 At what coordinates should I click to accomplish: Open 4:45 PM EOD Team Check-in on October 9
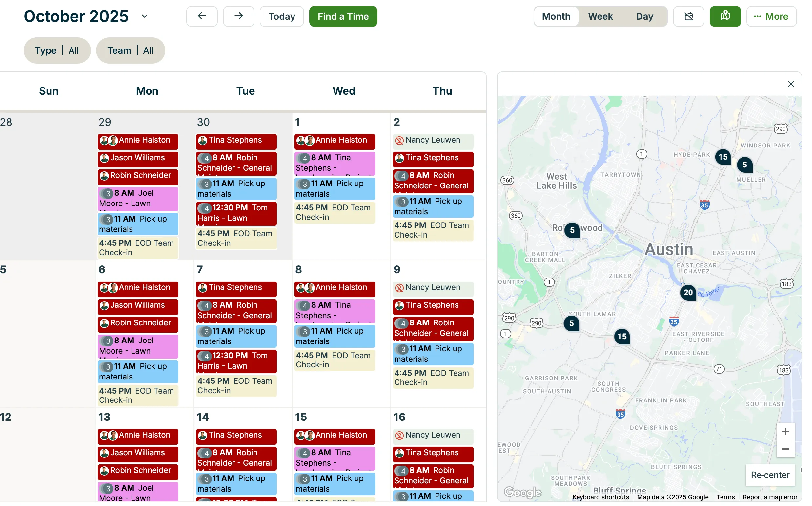point(433,378)
